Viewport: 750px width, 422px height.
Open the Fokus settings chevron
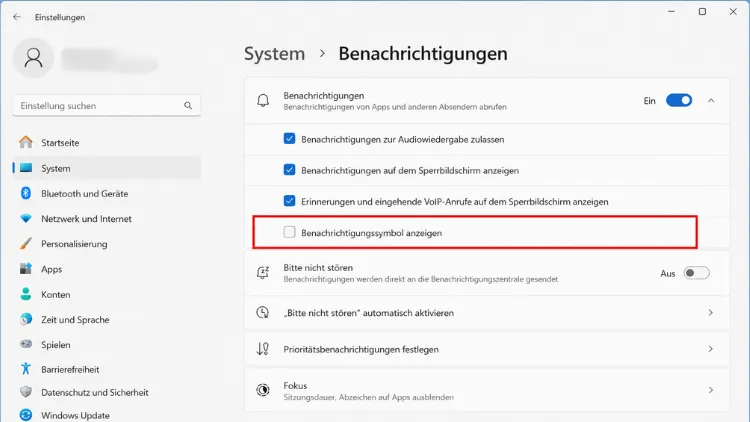coord(711,390)
